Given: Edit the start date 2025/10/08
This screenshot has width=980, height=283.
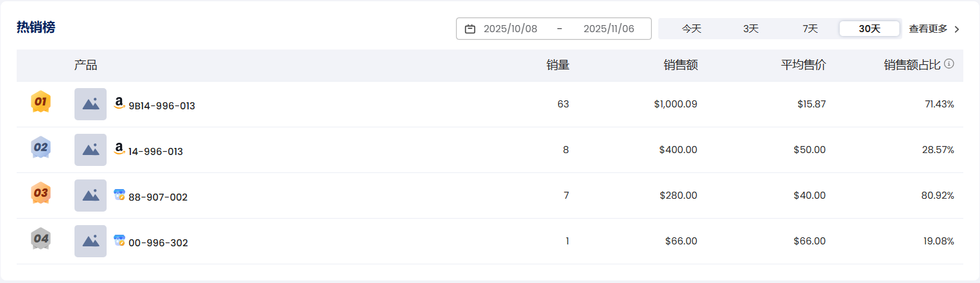Looking at the screenshot, I should pos(511,29).
